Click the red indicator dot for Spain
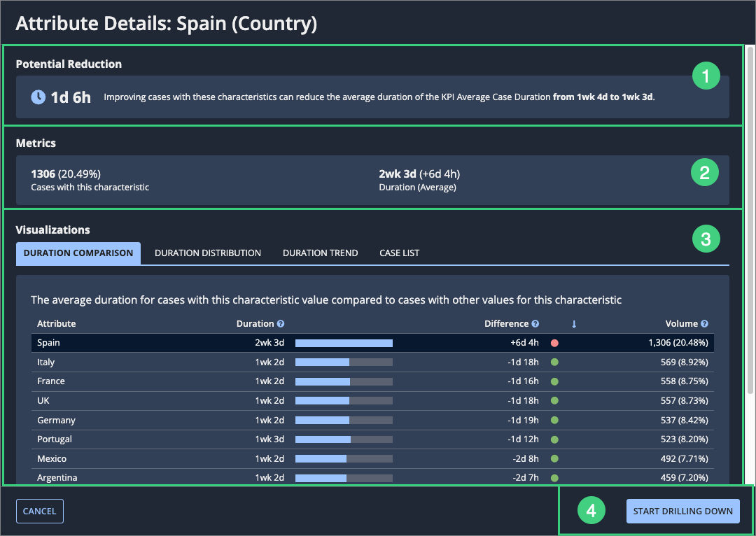This screenshot has height=536, width=756. [x=554, y=343]
